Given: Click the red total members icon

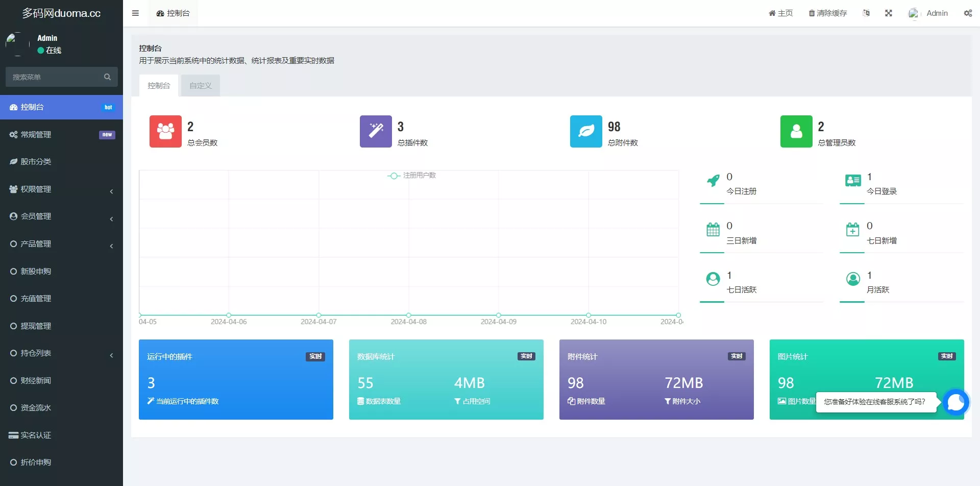Looking at the screenshot, I should [x=165, y=132].
